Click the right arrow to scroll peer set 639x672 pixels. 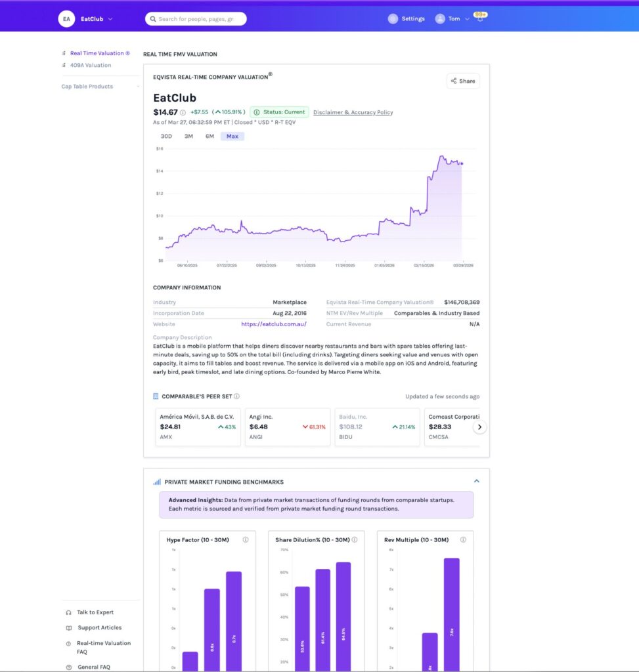point(480,427)
